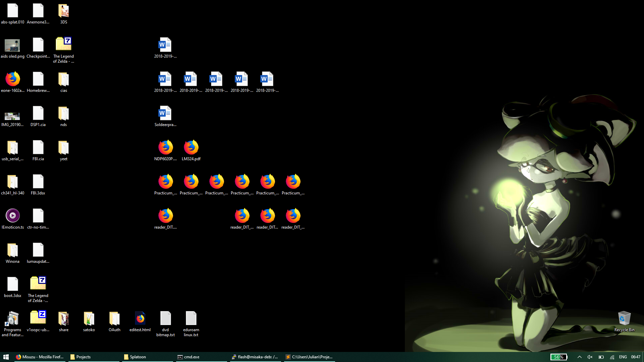The width and height of the screenshot is (644, 362).
Task: Open the usb_serial folder
Action: pos(13,151)
